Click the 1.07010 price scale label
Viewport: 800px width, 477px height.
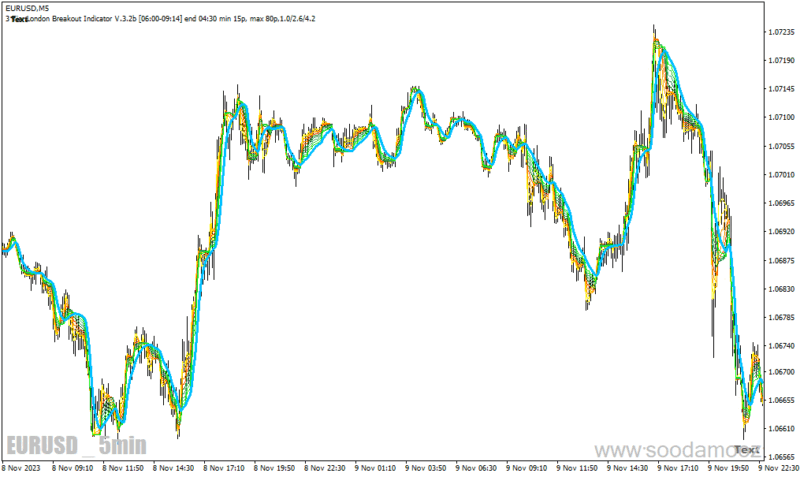[x=781, y=174]
